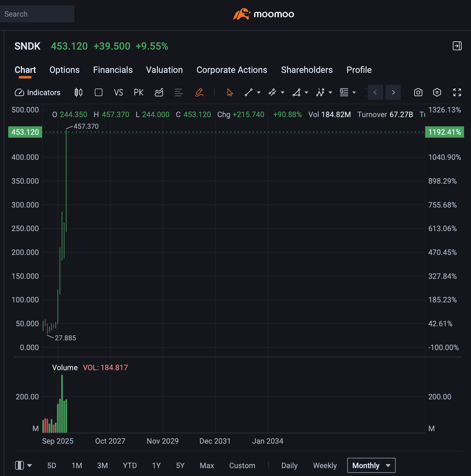Switch to the Options tab
The width and height of the screenshot is (471, 476).
click(x=64, y=70)
